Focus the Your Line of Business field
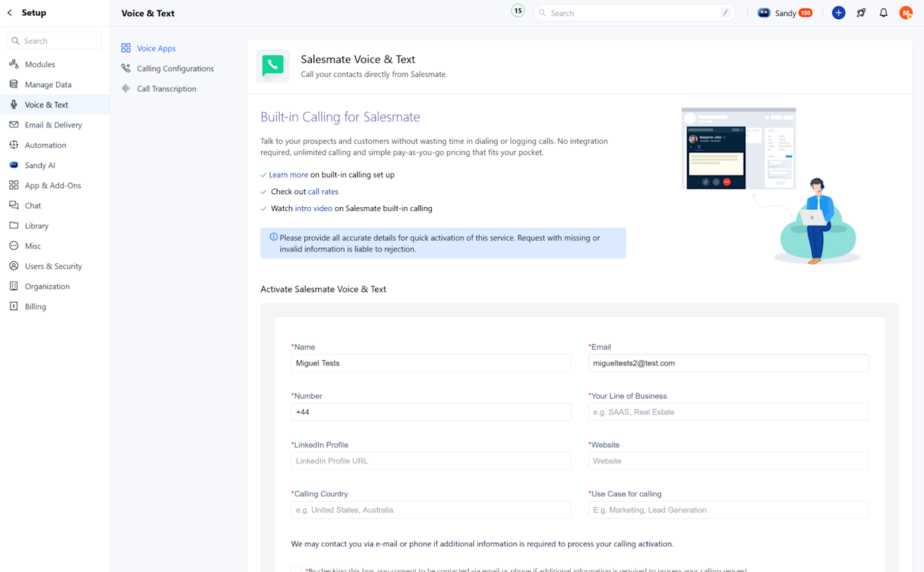The height and width of the screenshot is (572, 924). tap(728, 412)
